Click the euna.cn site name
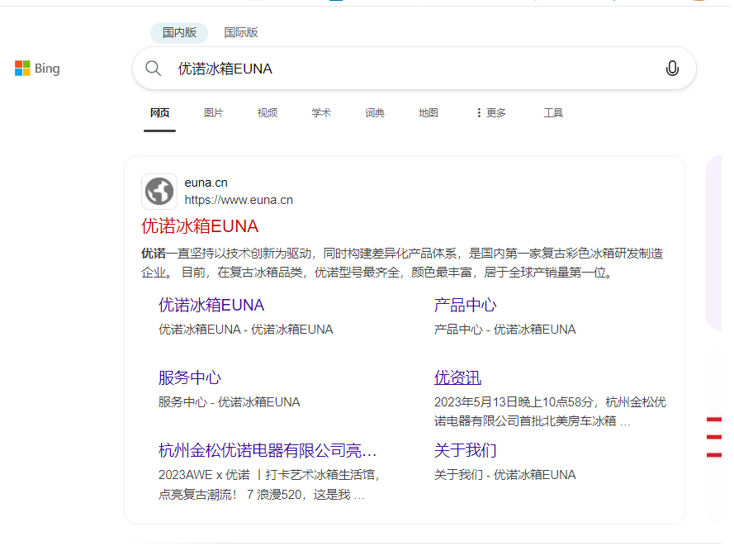Image resolution: width=734 pixels, height=560 pixels. tap(206, 183)
